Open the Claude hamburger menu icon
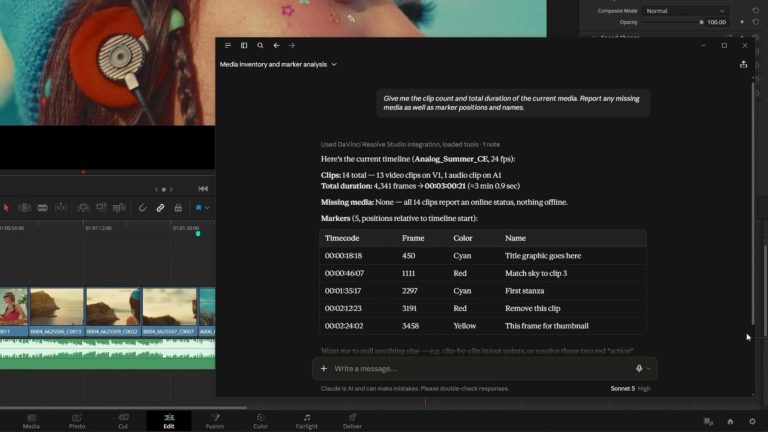This screenshot has width=768, height=432. tap(228, 46)
